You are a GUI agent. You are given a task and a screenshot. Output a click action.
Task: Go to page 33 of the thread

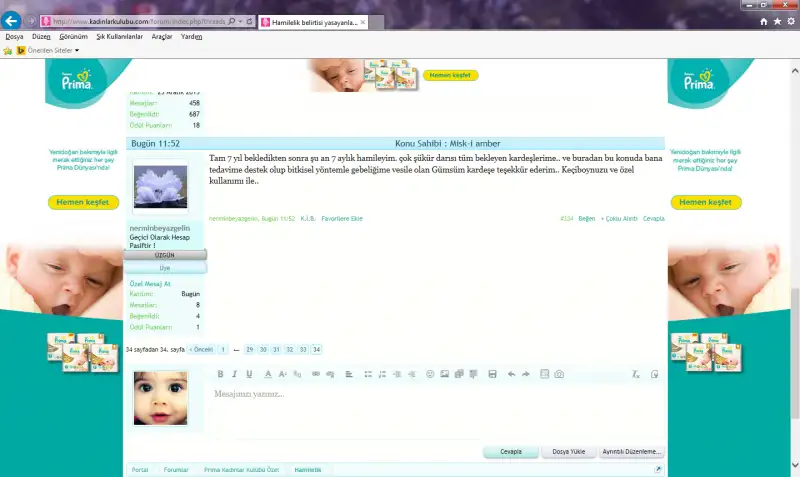tap(303, 350)
